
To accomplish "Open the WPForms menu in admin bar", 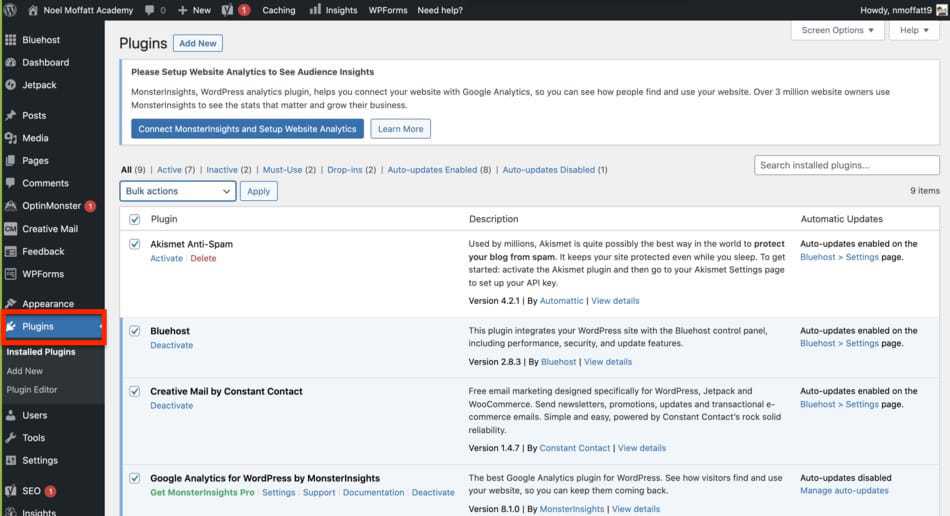I will (x=388, y=10).
